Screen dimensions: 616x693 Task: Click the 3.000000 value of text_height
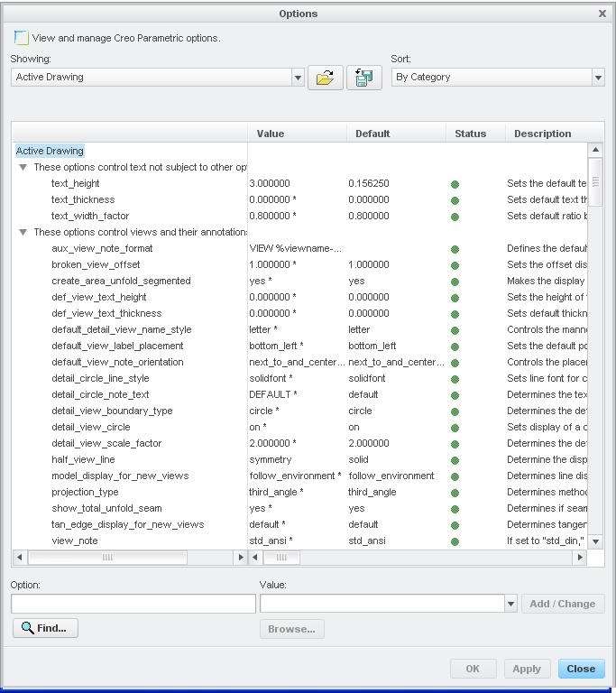coord(270,183)
